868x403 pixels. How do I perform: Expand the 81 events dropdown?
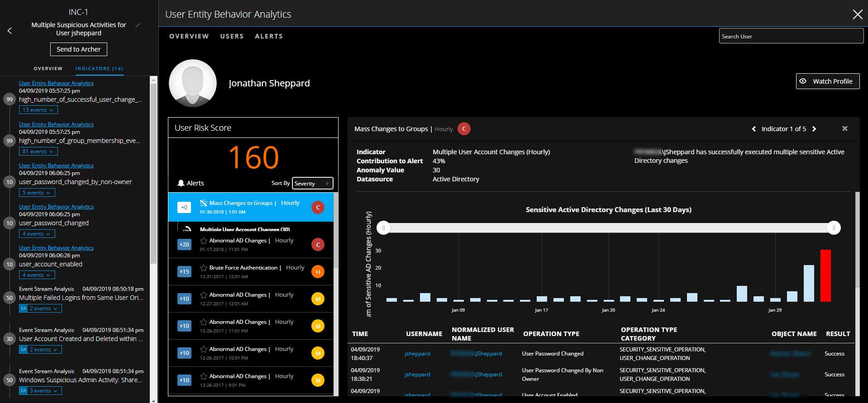pyautogui.click(x=38, y=152)
